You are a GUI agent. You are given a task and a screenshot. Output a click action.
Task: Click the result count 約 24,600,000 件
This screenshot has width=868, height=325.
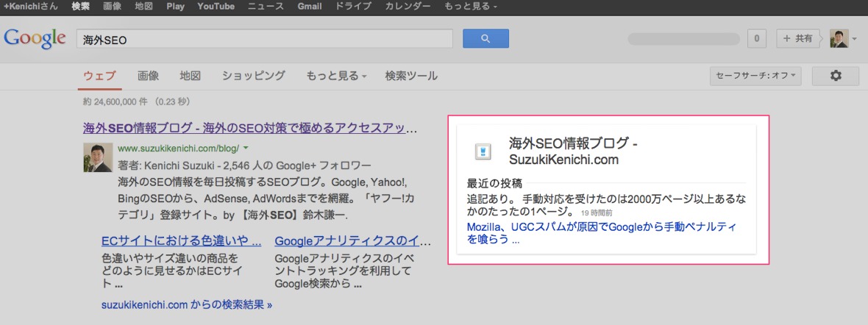[116, 102]
